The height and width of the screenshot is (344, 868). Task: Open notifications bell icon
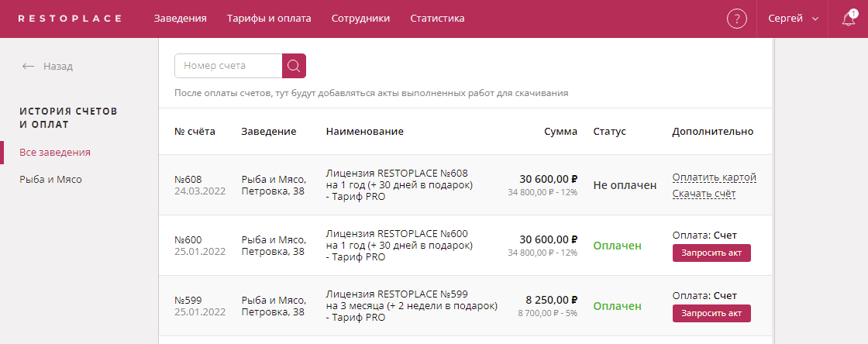[x=849, y=19]
